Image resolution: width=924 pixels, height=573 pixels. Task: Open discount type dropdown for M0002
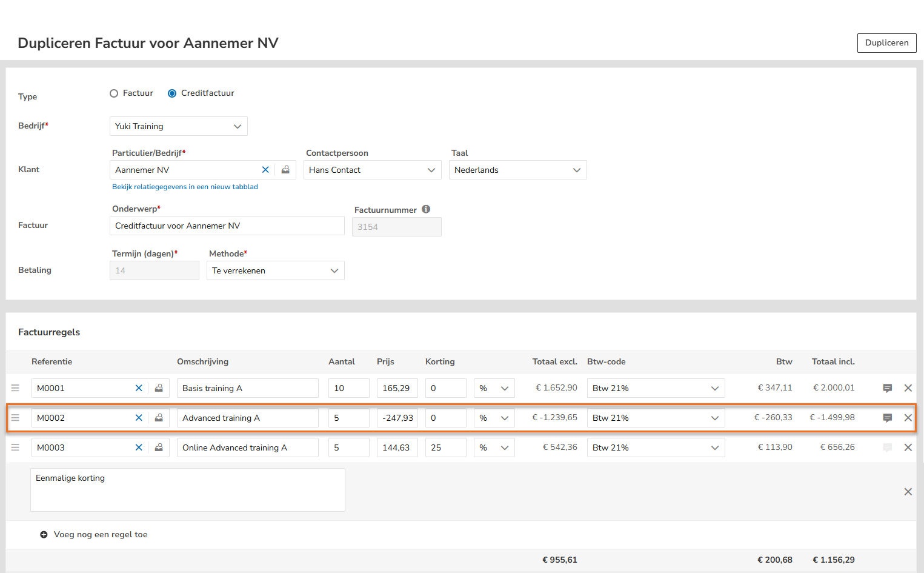coord(494,418)
